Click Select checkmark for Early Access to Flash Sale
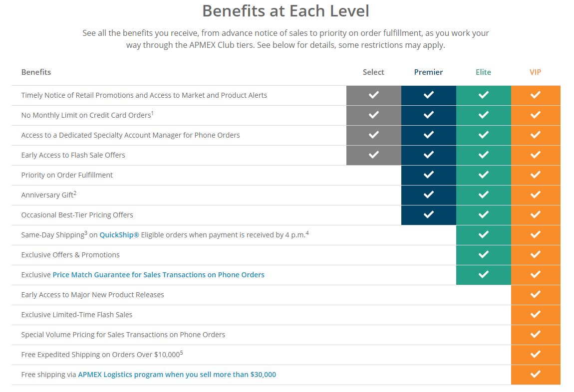This screenshot has width=574, height=392. [374, 155]
